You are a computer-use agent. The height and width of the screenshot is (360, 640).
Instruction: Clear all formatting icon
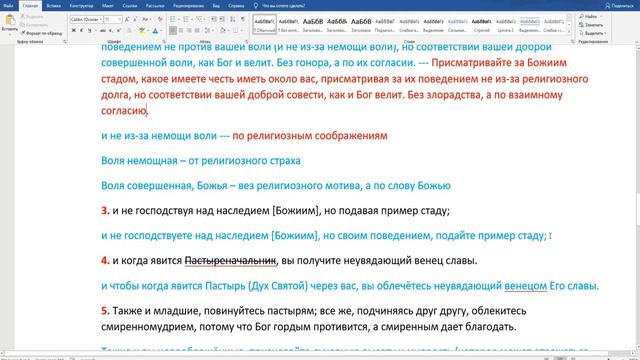160,20
